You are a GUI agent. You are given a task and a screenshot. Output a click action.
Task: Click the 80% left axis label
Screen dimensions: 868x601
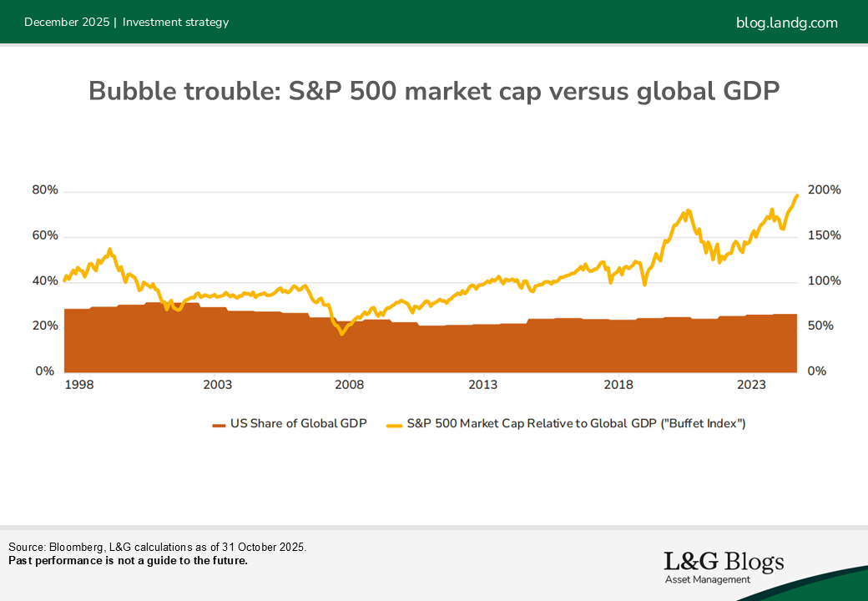(45, 190)
